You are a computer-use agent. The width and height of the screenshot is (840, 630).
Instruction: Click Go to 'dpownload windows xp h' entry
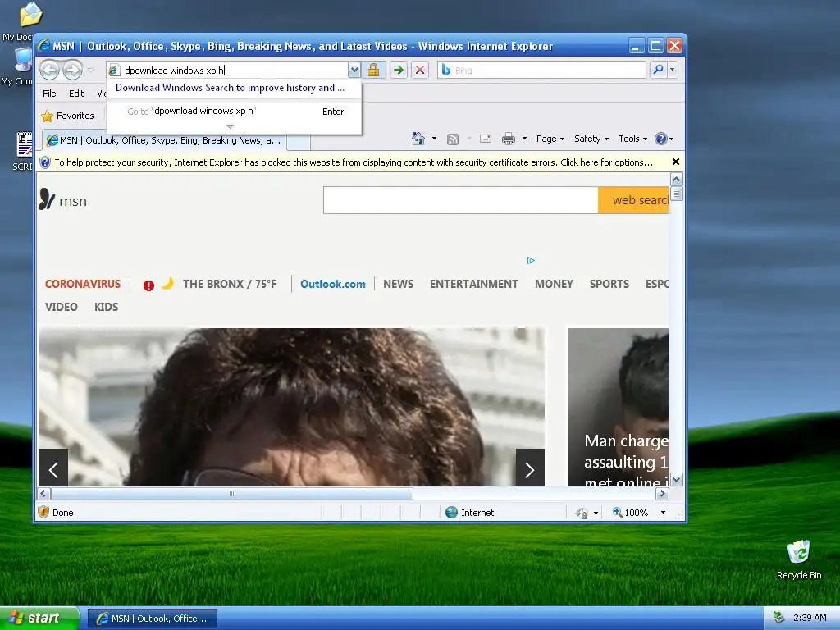pyautogui.click(x=235, y=112)
